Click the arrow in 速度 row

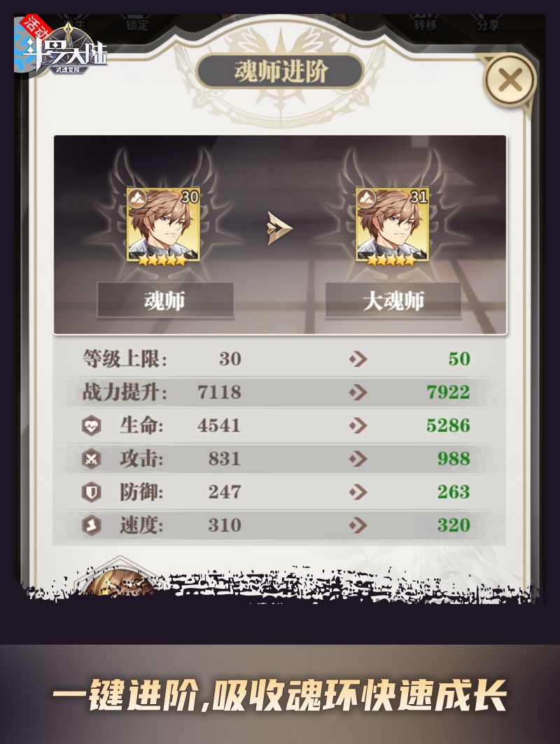pos(358,525)
